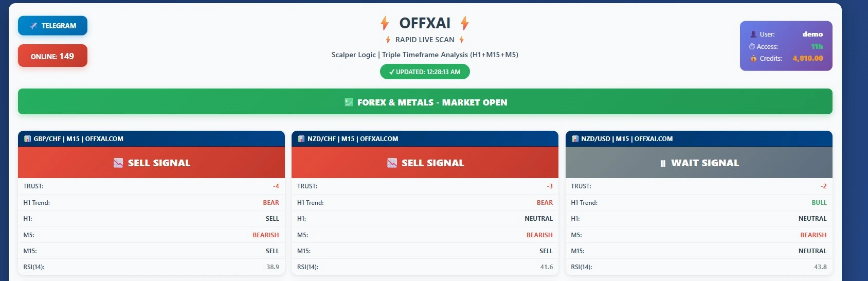The image size is (868, 281).
Task: Click the chart icon in Forex & Metals banner
Action: click(349, 102)
